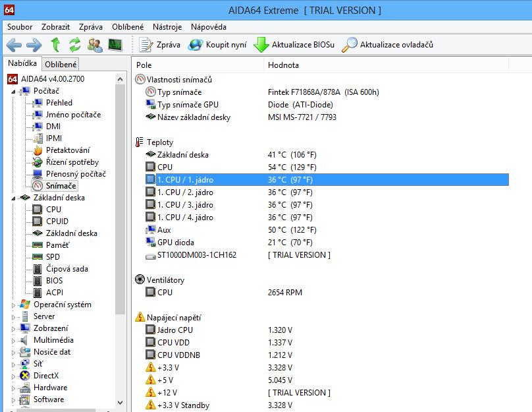Open the monitor diagnostics toolbar icon
The width and height of the screenshot is (532, 412).
point(115,45)
